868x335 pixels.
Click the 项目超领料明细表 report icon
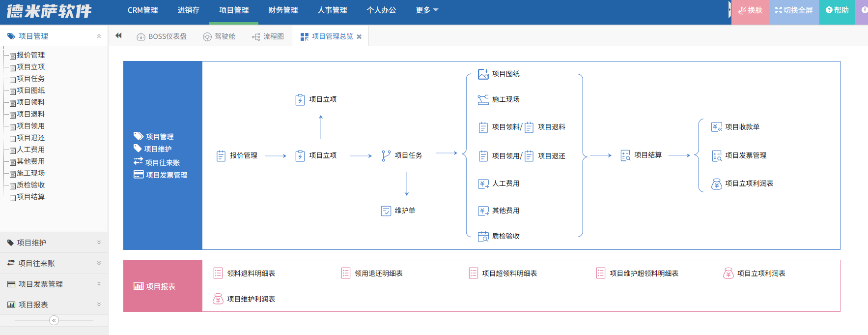pyautogui.click(x=474, y=273)
